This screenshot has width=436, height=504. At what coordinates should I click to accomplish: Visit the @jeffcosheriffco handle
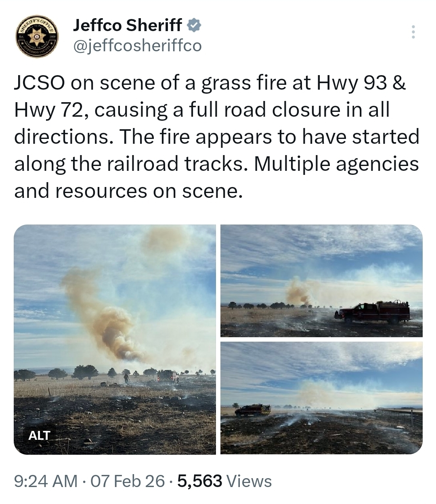coord(137,46)
